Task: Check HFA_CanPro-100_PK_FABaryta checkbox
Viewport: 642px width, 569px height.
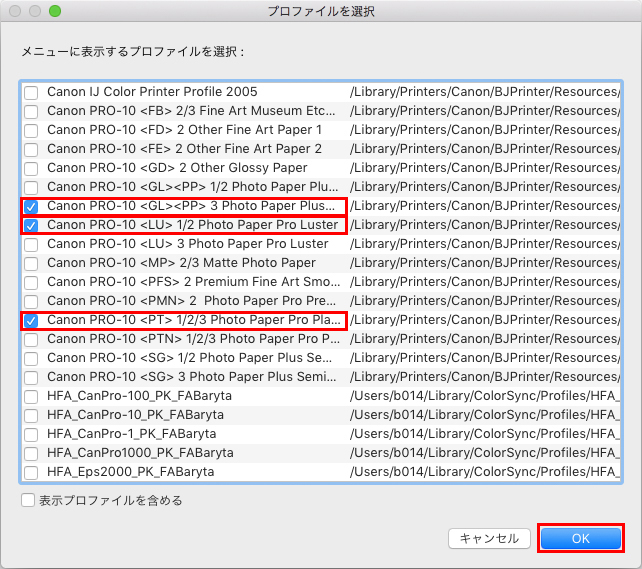Action: click(x=31, y=397)
